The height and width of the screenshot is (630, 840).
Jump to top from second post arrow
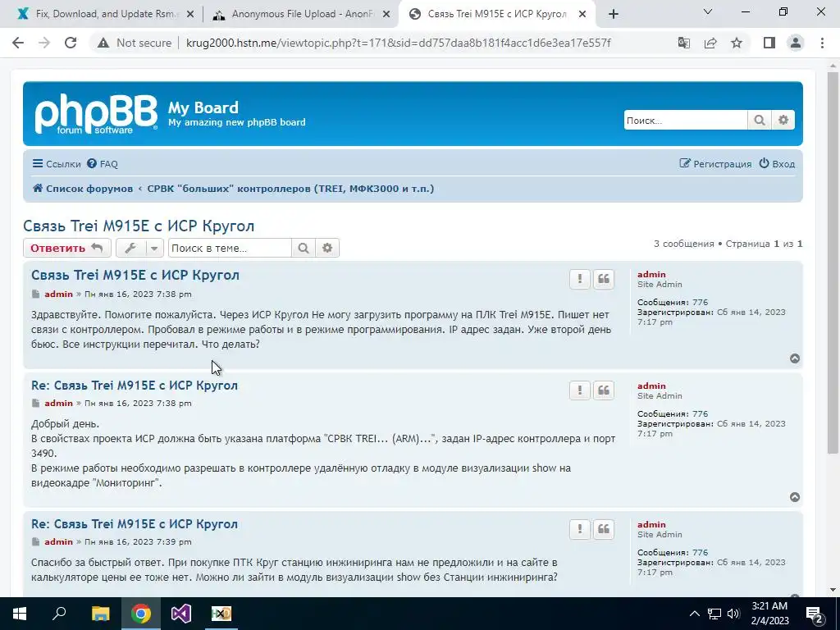pos(795,497)
